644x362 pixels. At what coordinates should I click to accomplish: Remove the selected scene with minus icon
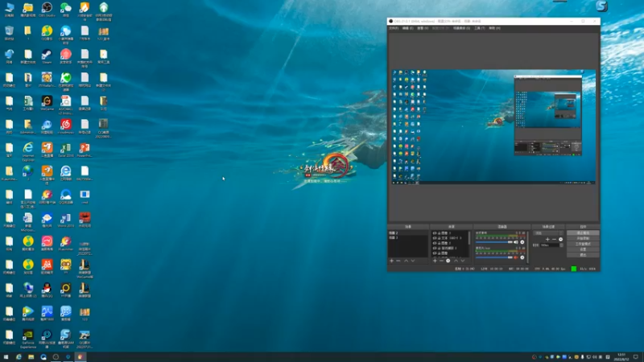pos(398,261)
